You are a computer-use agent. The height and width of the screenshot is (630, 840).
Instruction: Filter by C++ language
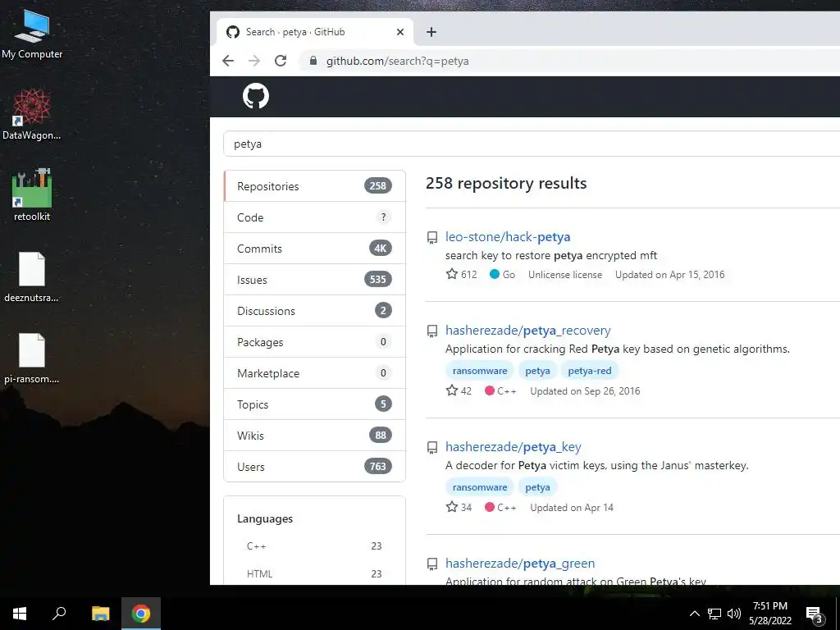pyautogui.click(x=314, y=546)
